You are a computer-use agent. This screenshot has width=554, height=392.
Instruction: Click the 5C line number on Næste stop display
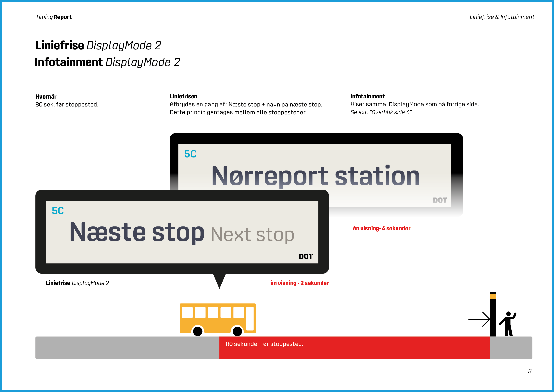[58, 211]
